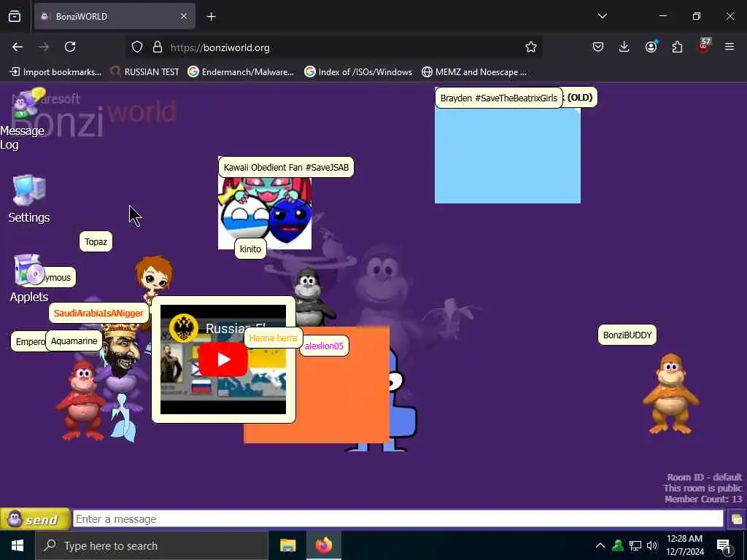Open the Windows Start menu
The height and width of the screenshot is (560, 747).
pyautogui.click(x=18, y=545)
